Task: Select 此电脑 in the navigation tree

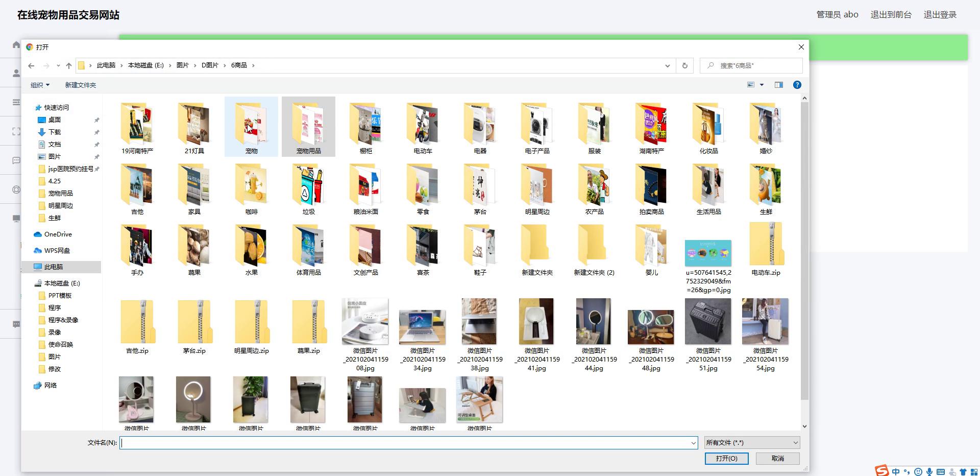Action: point(54,267)
